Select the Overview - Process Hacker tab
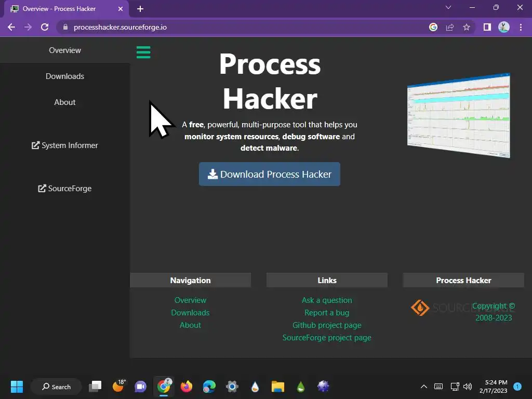The width and height of the screenshot is (532, 399). pos(66,9)
